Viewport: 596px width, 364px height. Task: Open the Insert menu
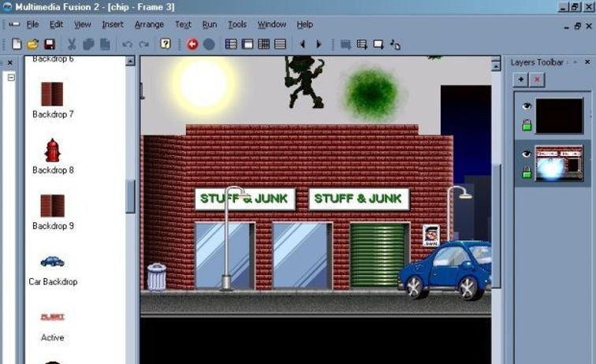[x=112, y=24]
